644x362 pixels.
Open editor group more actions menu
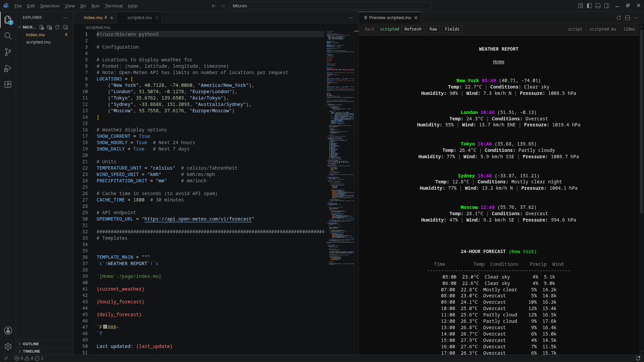pos(351,18)
